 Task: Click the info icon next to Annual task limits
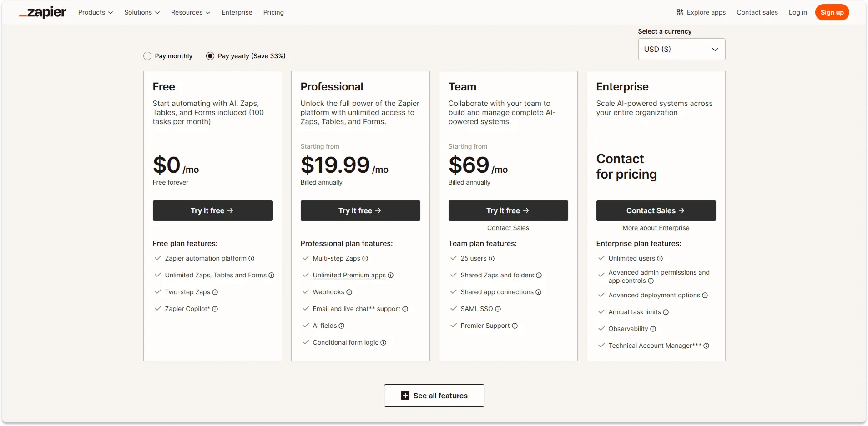click(666, 312)
